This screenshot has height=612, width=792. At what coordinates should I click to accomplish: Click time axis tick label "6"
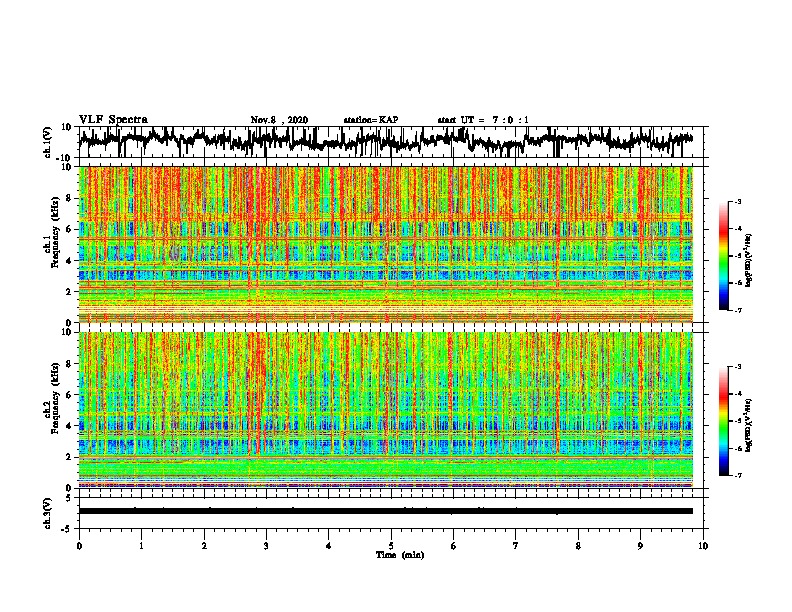click(x=454, y=546)
